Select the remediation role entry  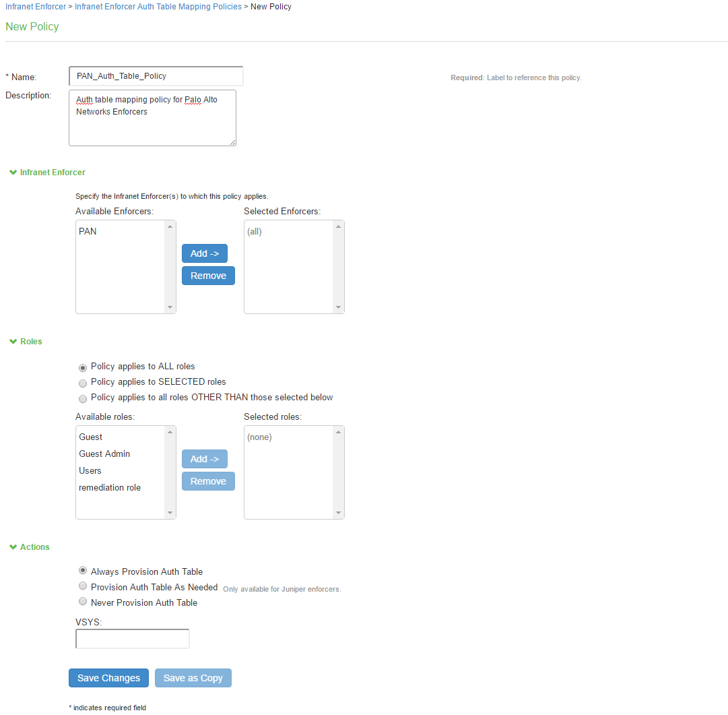tap(110, 487)
